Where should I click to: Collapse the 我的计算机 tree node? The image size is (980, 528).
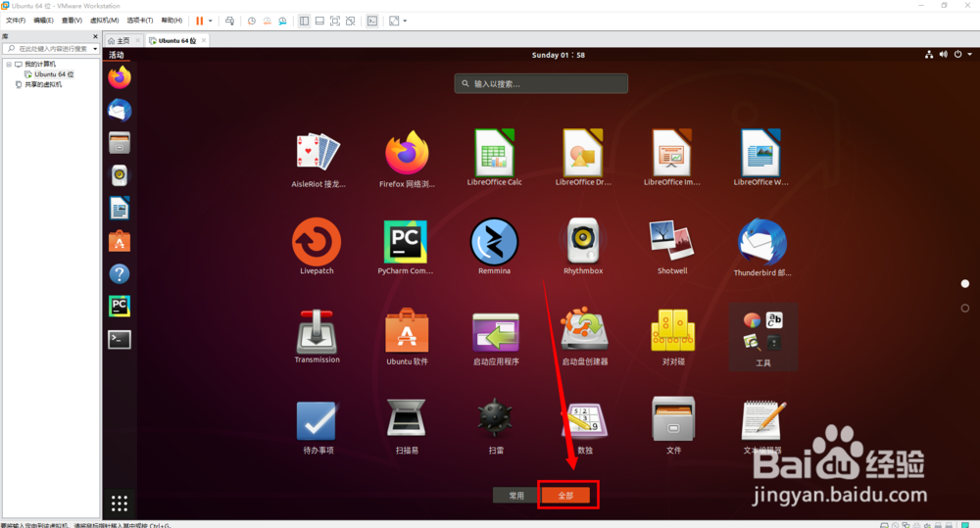coord(9,64)
